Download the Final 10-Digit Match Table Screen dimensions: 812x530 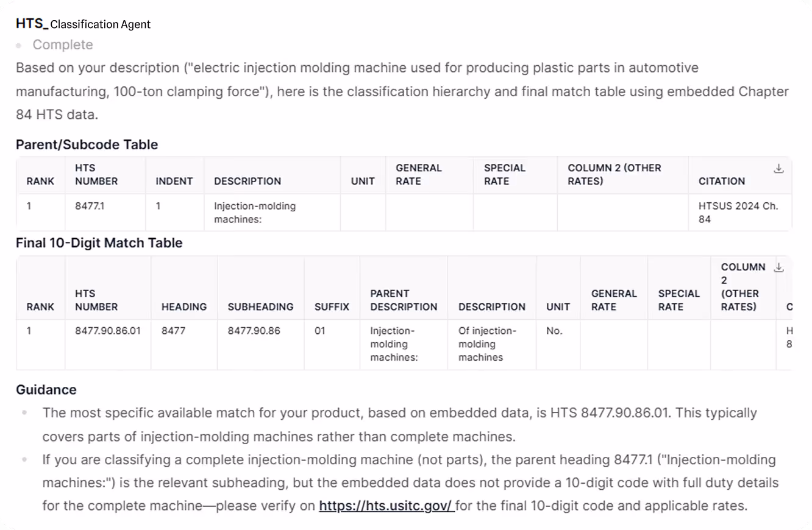click(778, 267)
